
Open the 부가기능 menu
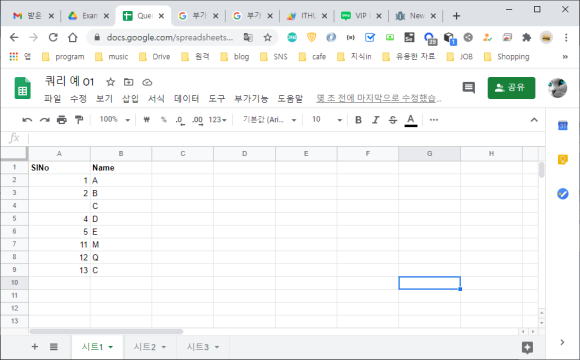coord(251,99)
